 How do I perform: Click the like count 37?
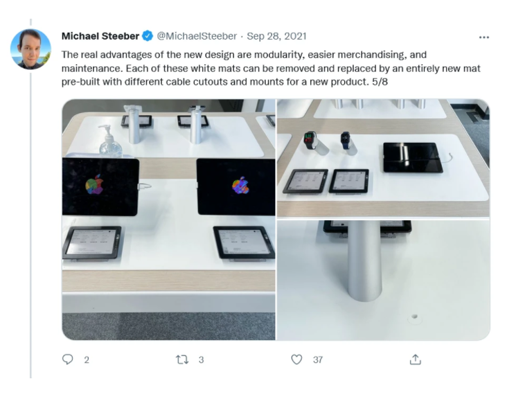click(x=318, y=360)
